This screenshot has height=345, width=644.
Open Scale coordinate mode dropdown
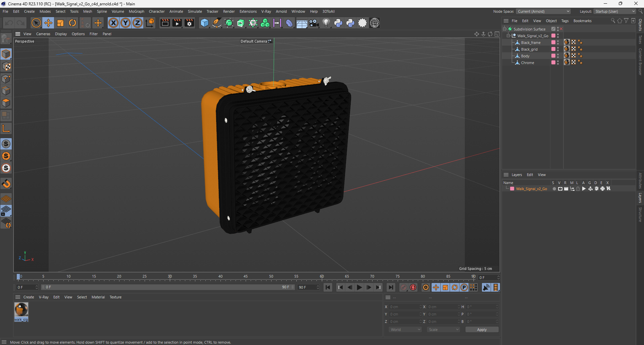(x=443, y=330)
